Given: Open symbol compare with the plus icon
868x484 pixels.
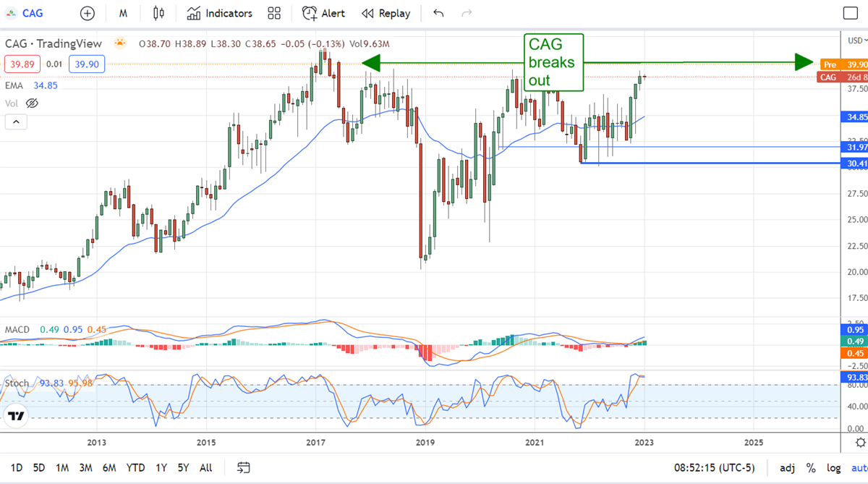Looking at the screenshot, I should point(87,13).
